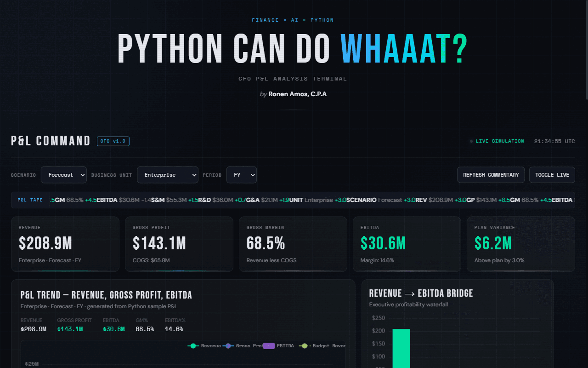Select the Gross Profit $143.1M KPI card
Viewport: 588px width, 368px height.
click(179, 244)
